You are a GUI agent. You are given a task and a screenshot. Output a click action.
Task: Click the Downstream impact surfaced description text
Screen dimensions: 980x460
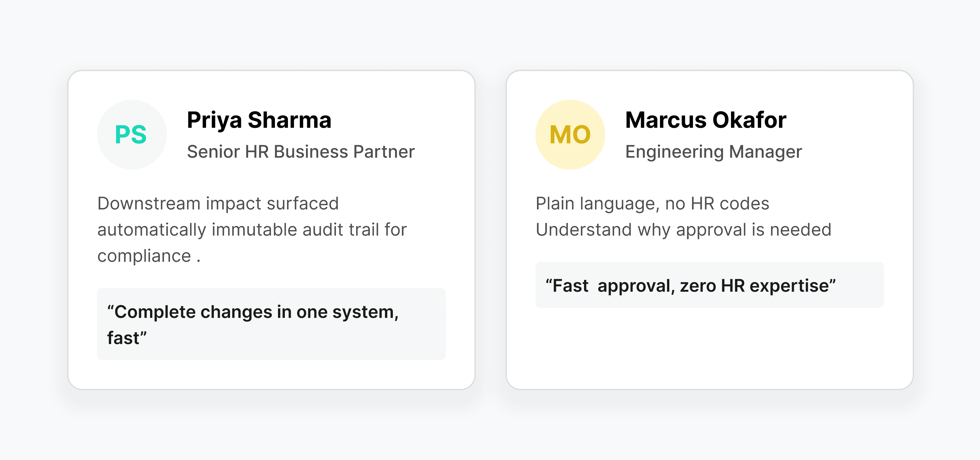[x=218, y=203]
